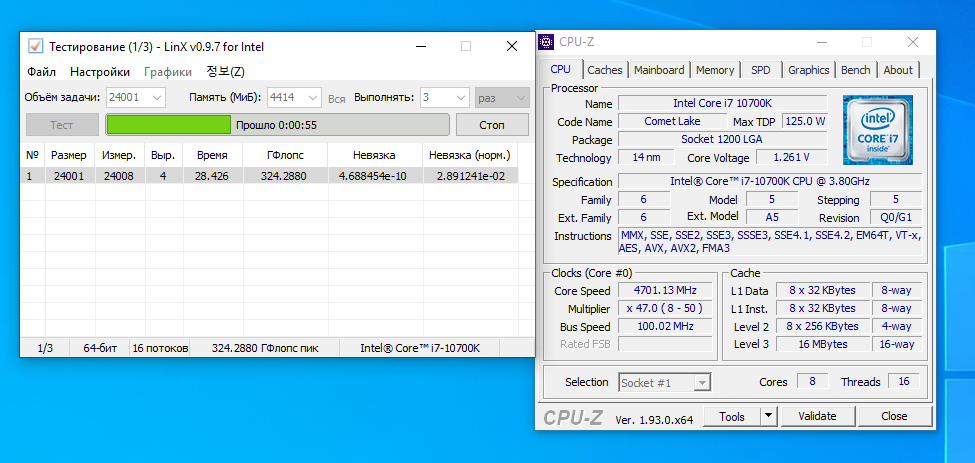Click the Socket 1200 LGA package field

(x=723, y=139)
